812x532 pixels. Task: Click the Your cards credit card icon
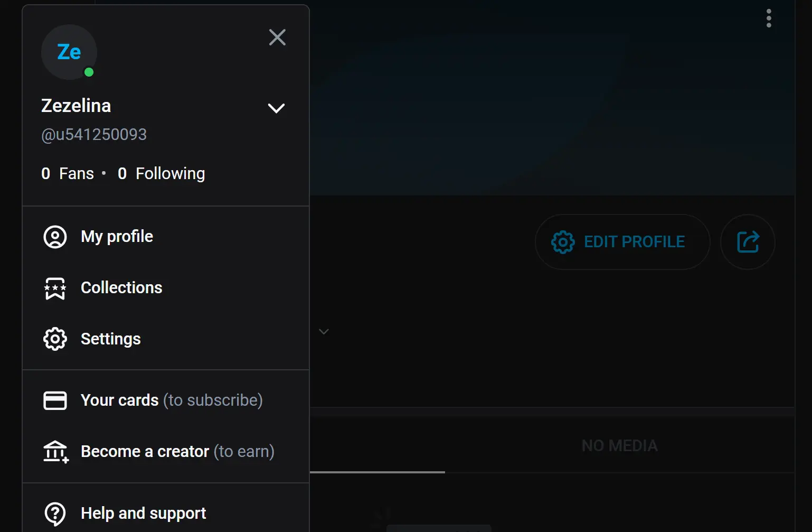point(55,400)
